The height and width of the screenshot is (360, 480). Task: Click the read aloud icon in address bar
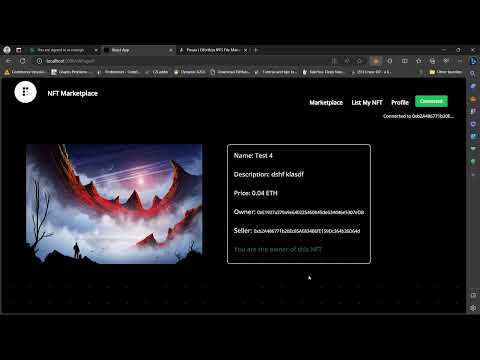347,61
